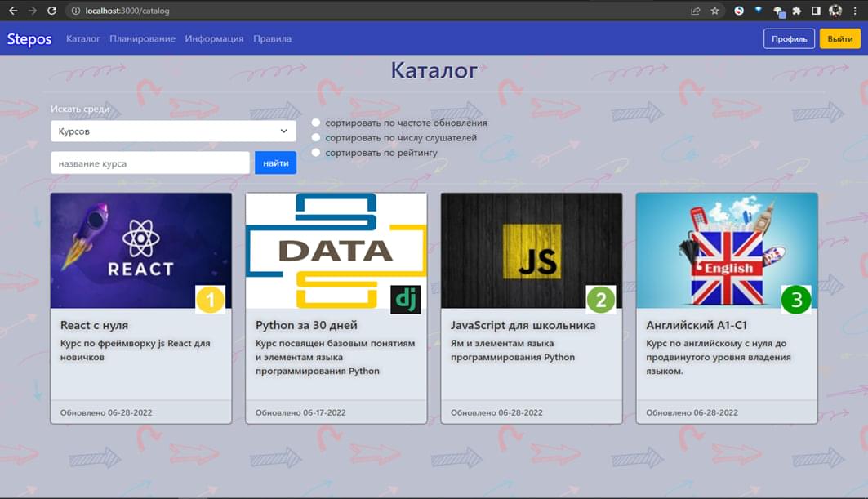The image size is (868, 499).
Task: Open the browser extensions puzzle icon
Action: click(x=797, y=11)
